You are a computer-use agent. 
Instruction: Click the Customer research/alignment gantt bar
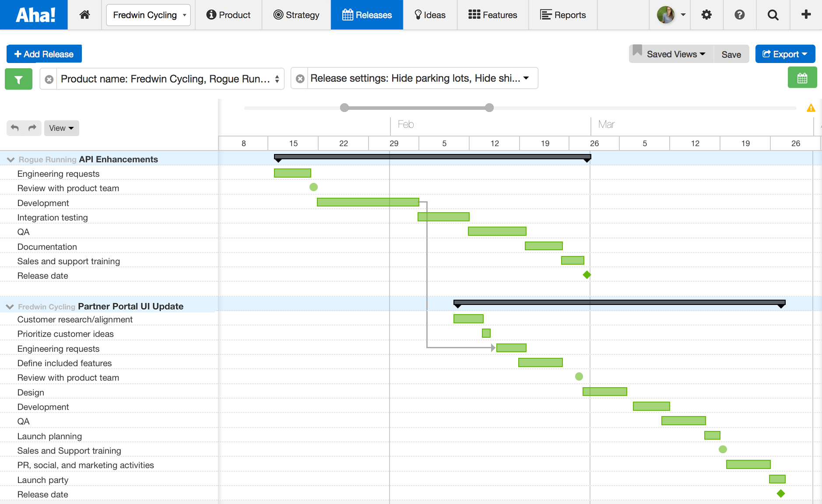point(468,318)
